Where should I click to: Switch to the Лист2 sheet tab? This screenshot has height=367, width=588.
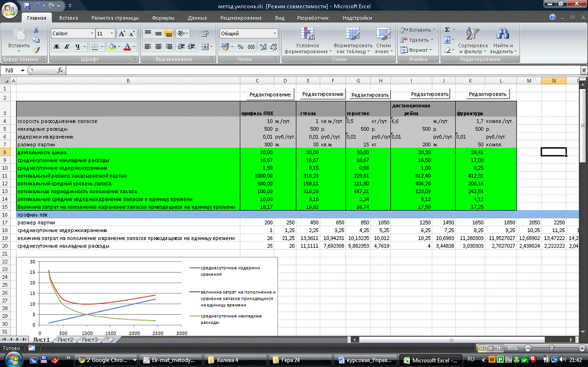(x=65, y=339)
